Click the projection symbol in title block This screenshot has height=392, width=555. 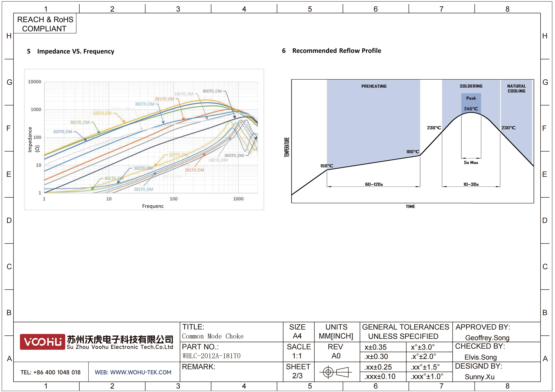(x=335, y=372)
